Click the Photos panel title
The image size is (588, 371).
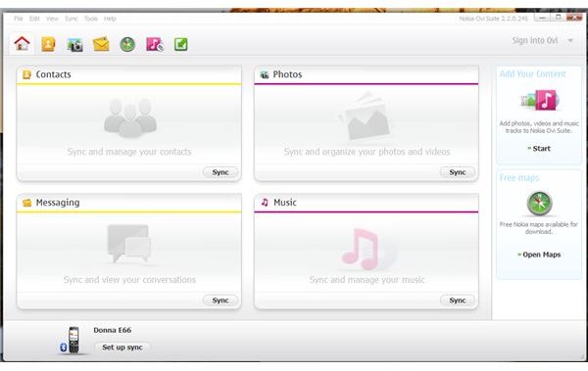pos(287,74)
